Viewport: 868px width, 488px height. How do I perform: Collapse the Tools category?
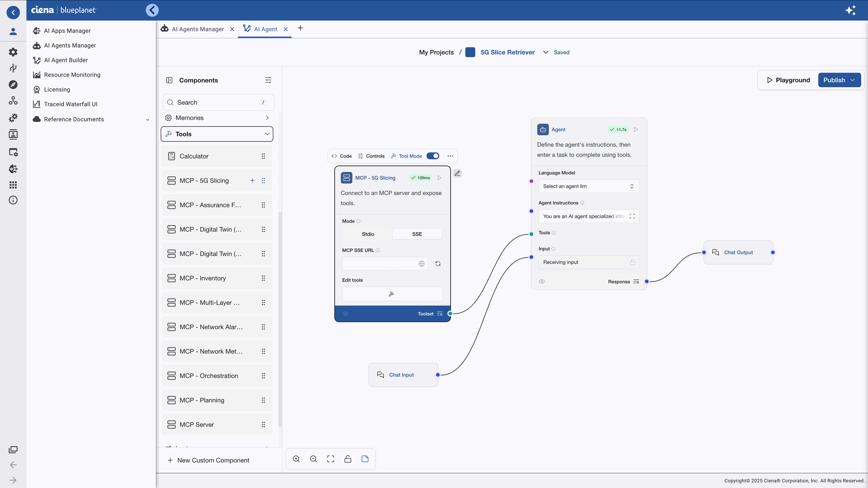217,134
